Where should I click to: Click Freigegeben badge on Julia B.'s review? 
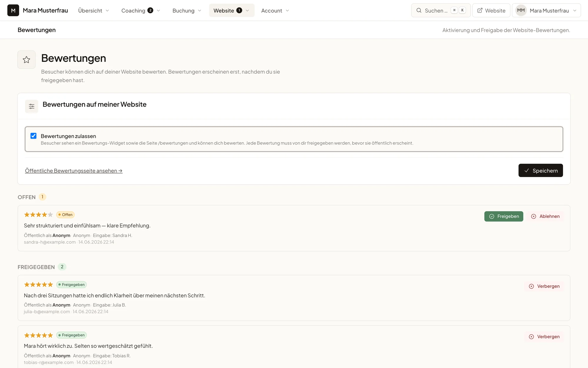71,284
